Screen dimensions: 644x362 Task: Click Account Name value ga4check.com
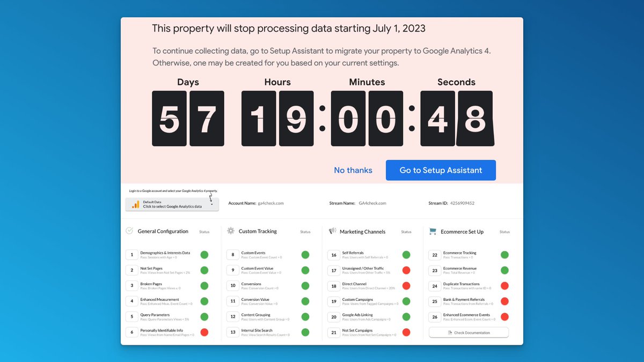click(x=271, y=203)
